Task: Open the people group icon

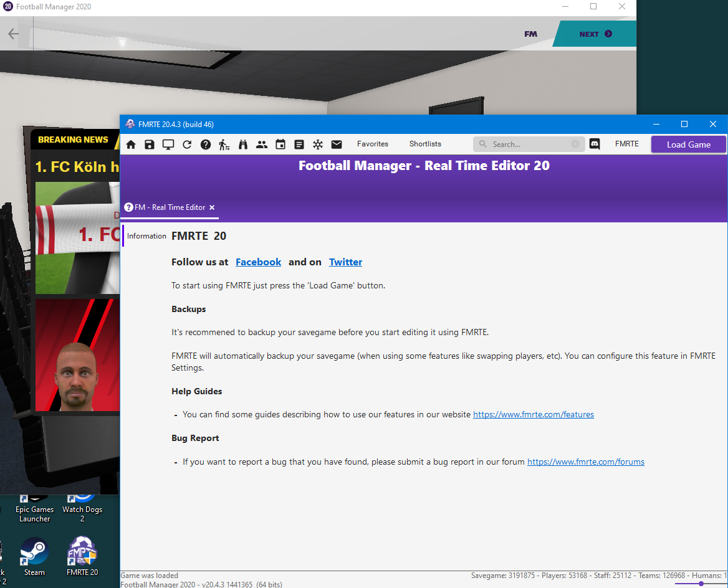Action: [x=262, y=145]
